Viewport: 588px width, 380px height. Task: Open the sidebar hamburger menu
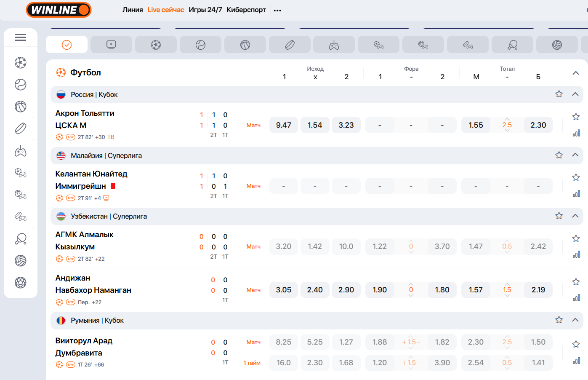(x=20, y=37)
